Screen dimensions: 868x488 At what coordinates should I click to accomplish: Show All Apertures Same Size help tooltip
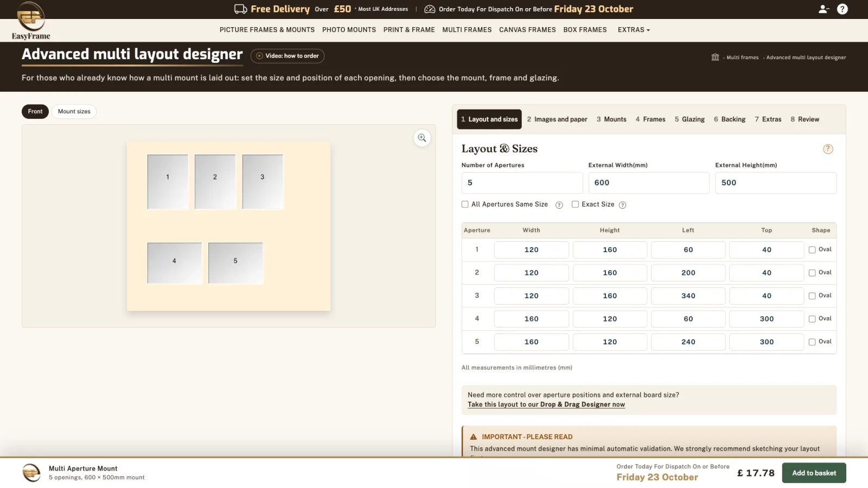click(559, 205)
